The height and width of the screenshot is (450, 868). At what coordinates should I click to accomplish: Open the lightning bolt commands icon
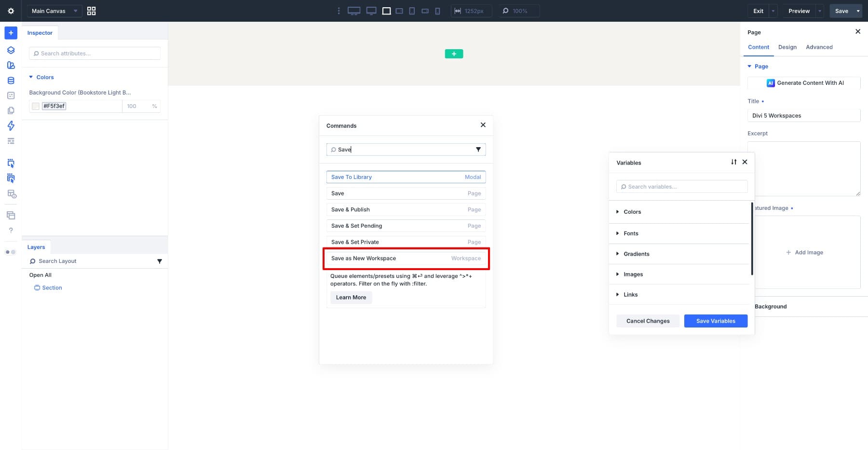11,126
